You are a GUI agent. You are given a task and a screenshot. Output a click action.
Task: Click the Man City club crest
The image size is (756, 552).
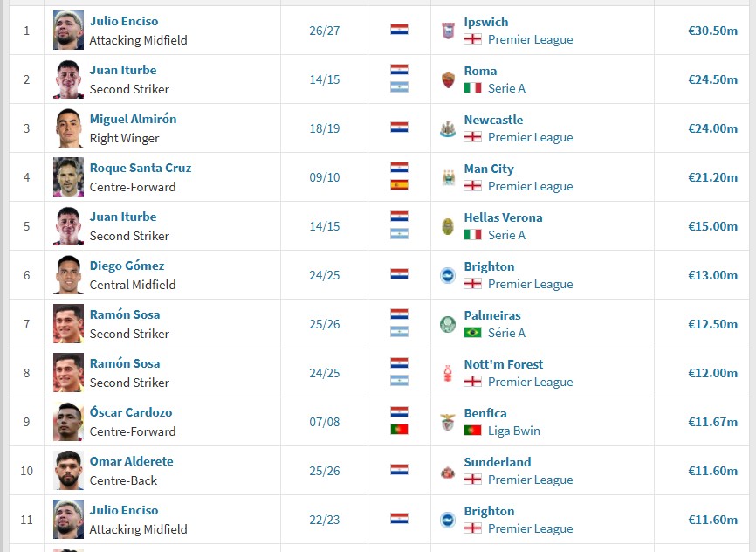coord(448,177)
